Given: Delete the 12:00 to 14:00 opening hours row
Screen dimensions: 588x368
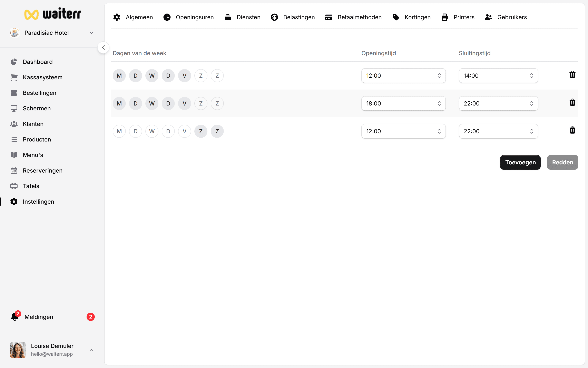Looking at the screenshot, I should click(x=572, y=74).
